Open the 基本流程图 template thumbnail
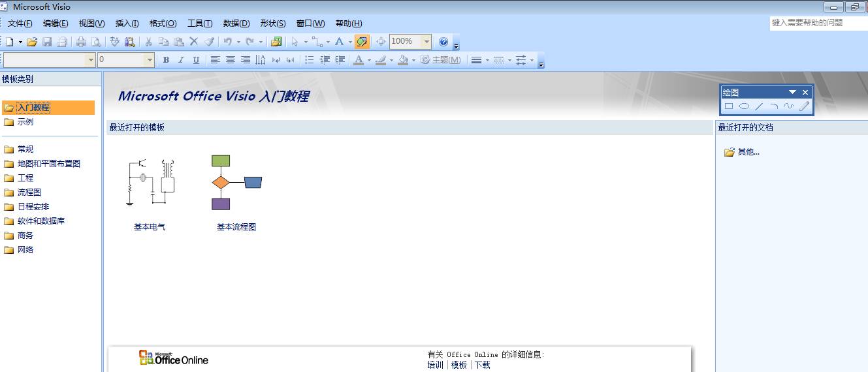Viewport: 868px width, 372px height. pos(236,183)
